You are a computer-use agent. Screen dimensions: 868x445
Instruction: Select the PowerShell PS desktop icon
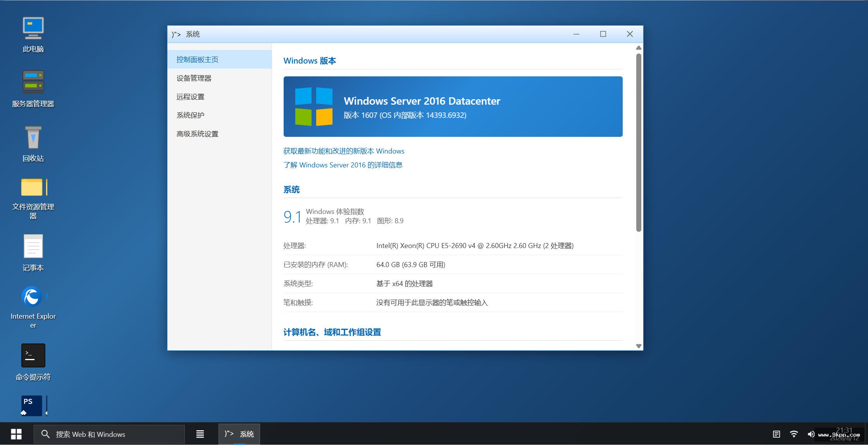[x=33, y=405]
